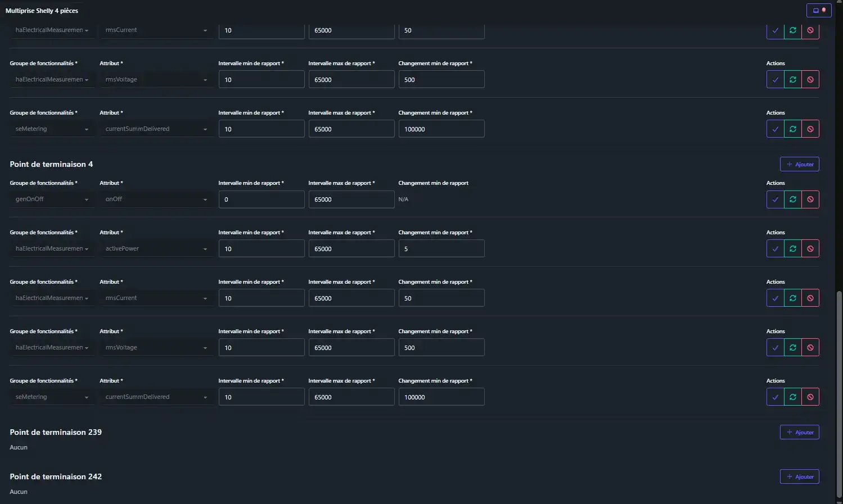Click the checkmark apply icon in the onOff row
The width and height of the screenshot is (843, 504).
[775, 199]
